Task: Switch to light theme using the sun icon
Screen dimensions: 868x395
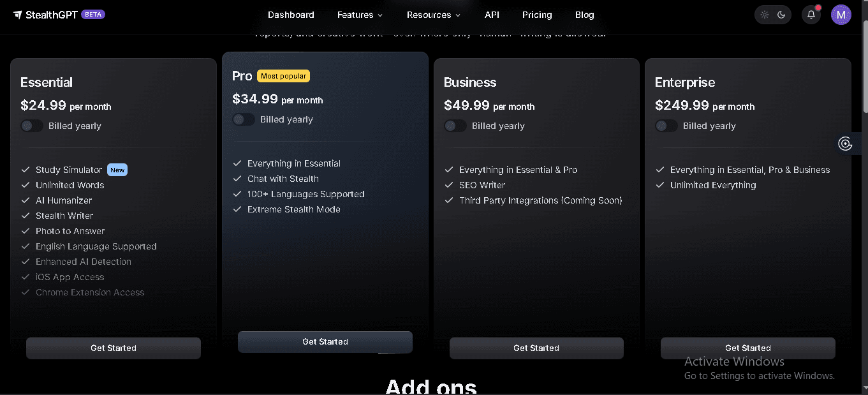Action: click(764, 13)
